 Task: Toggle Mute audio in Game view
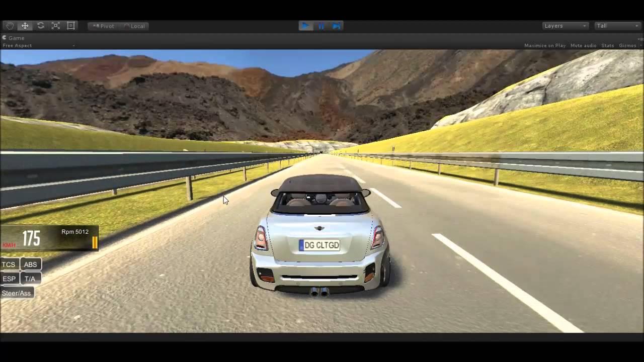[x=583, y=46]
